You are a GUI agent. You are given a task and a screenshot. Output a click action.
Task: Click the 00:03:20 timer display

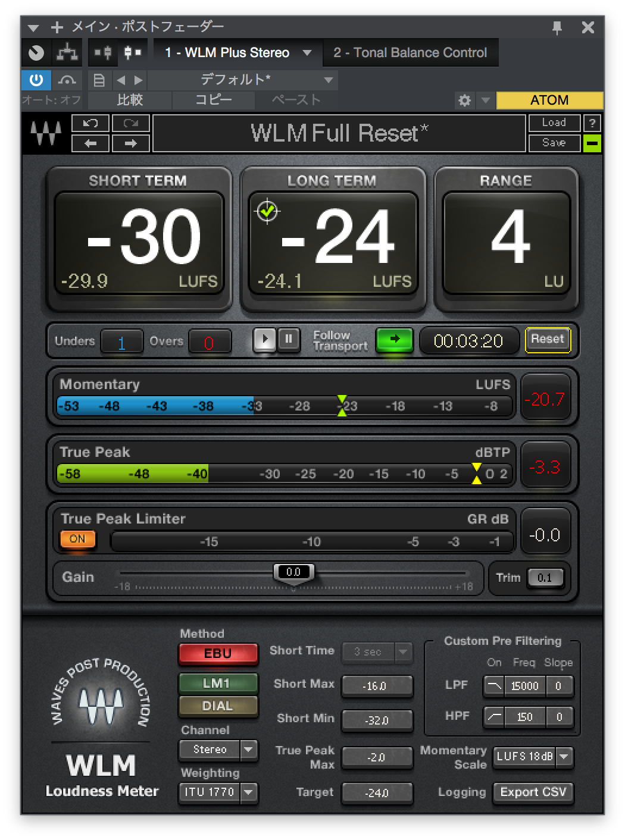[x=468, y=341]
